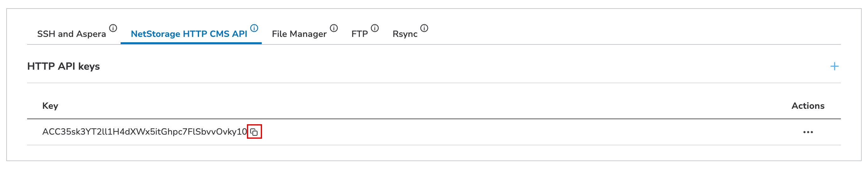Screen dimensions: 868x169
Task: Go to the FTP tab
Action: (359, 34)
